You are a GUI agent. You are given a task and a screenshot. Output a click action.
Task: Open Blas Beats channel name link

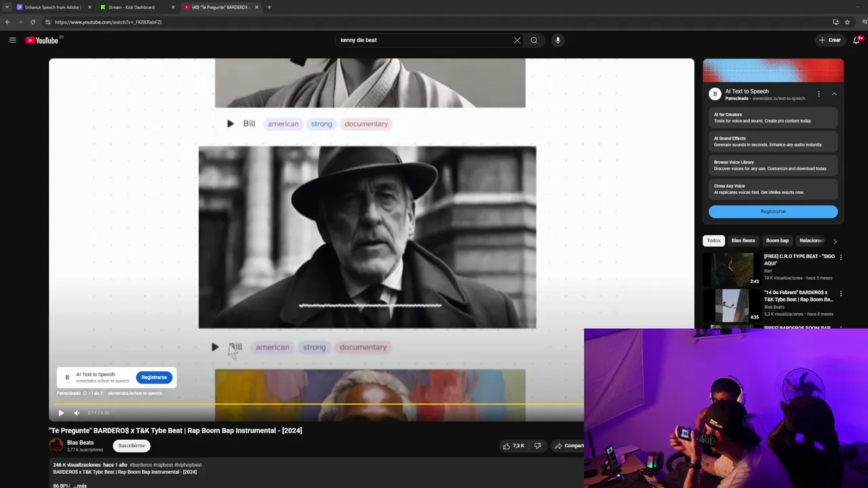(x=80, y=443)
